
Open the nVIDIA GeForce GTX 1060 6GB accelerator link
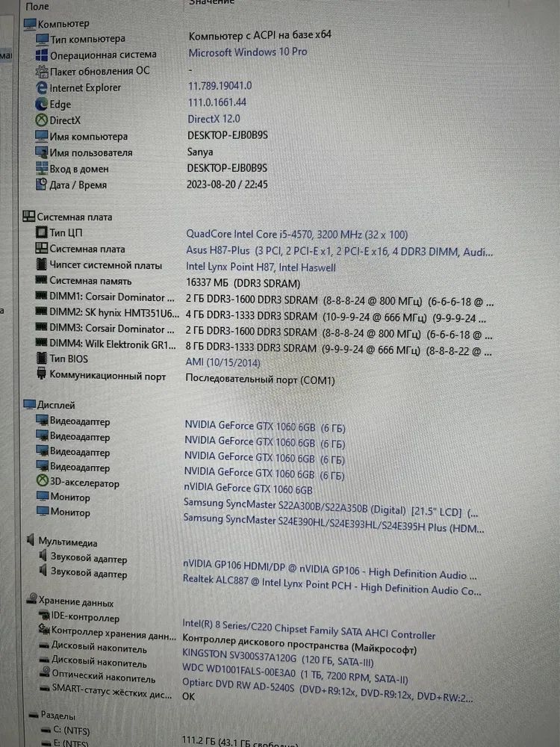[x=248, y=489]
